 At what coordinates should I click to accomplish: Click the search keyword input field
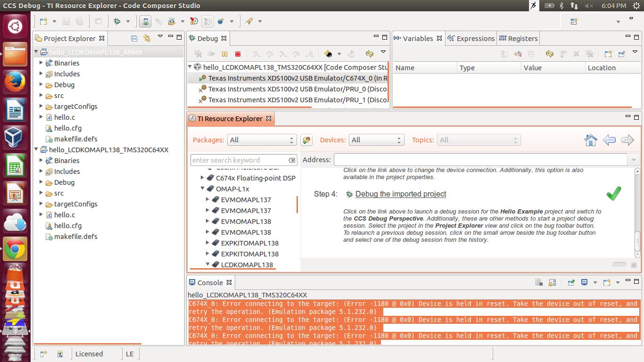click(240, 160)
